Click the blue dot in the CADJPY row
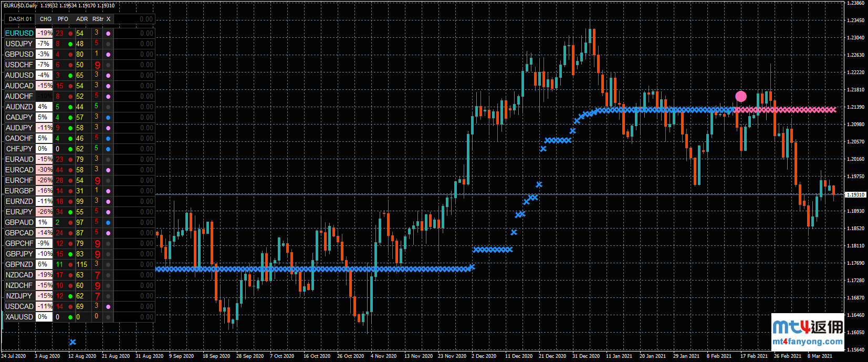The width and height of the screenshot is (868, 362). pos(108,117)
